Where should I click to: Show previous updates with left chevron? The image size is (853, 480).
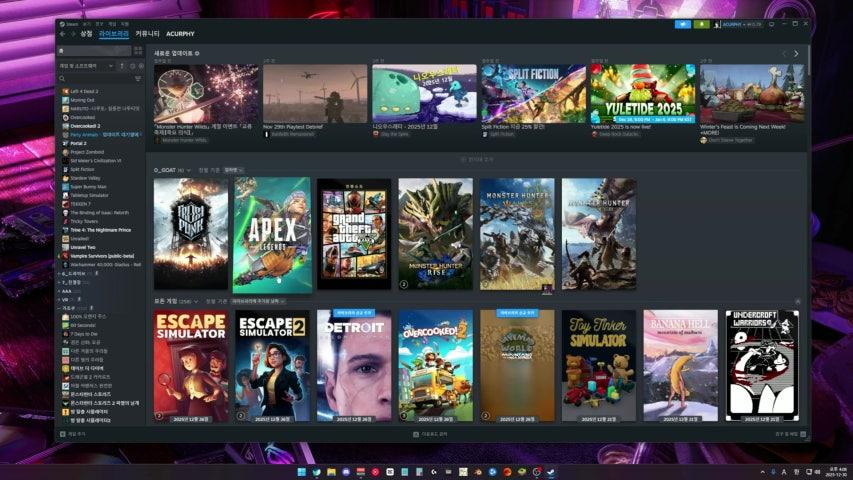784,54
